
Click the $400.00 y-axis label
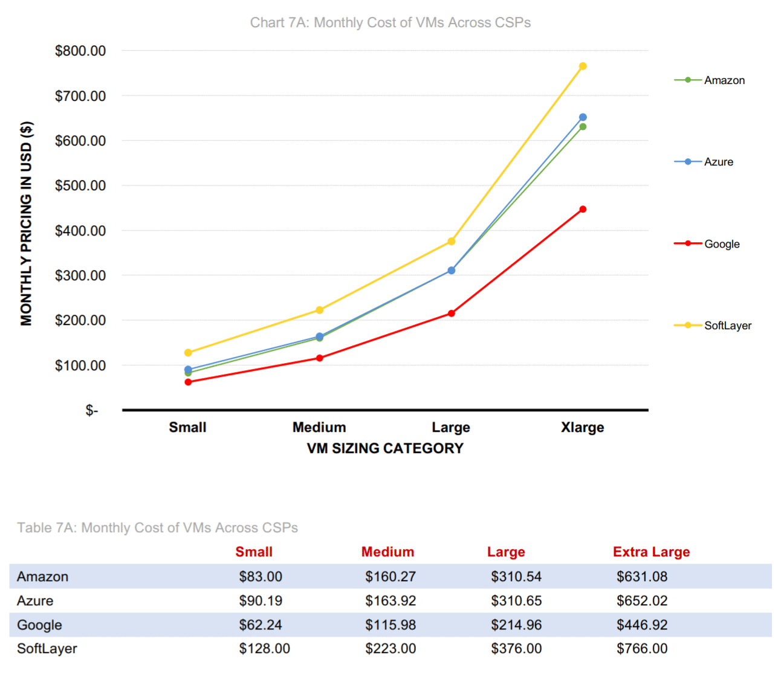coord(80,231)
